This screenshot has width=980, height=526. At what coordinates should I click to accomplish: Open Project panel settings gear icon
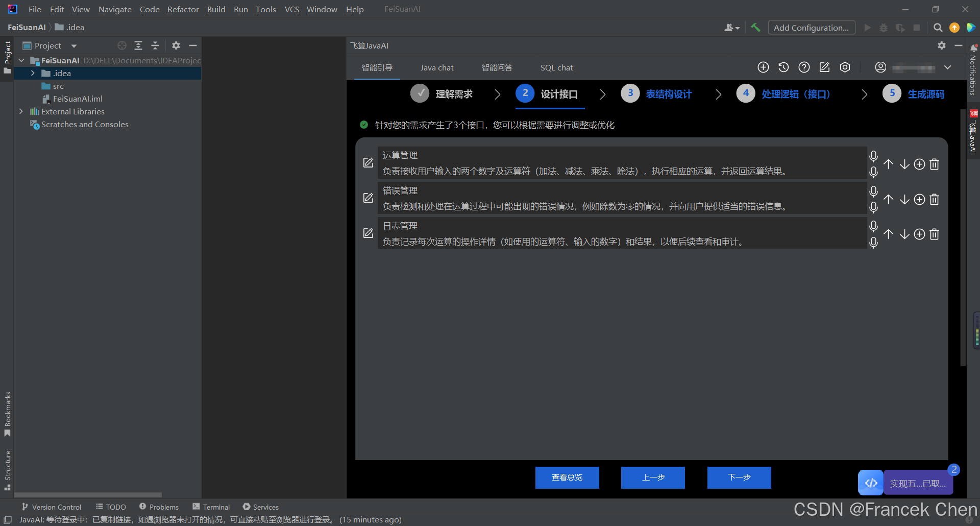click(x=176, y=45)
